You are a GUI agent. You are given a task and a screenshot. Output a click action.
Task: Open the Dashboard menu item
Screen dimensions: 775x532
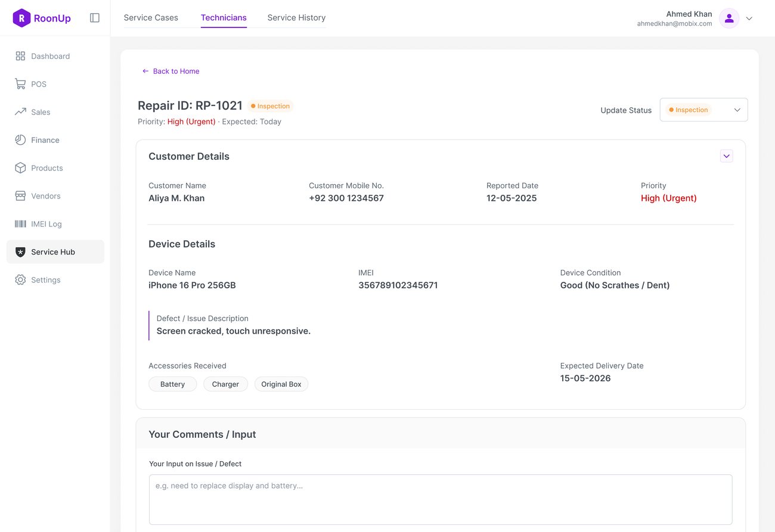55,56
